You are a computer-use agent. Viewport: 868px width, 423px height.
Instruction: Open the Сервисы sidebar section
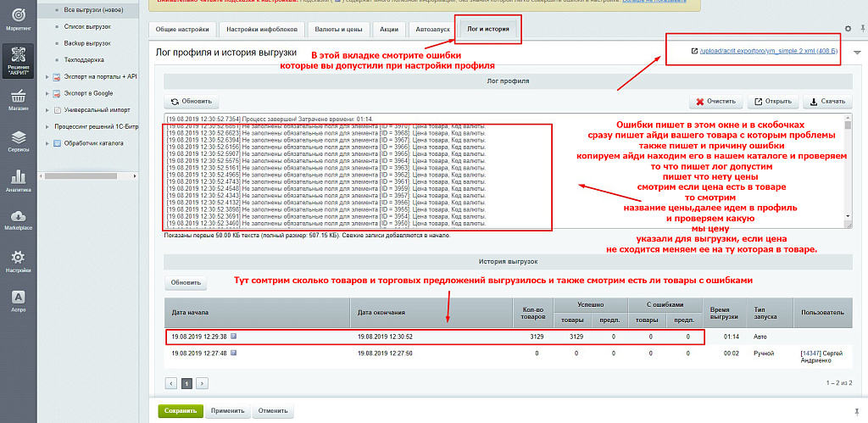(x=18, y=140)
